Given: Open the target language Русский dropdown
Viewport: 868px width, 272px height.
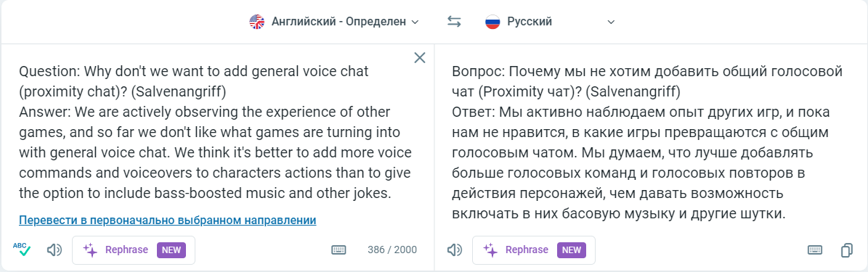Looking at the screenshot, I should coord(551,22).
